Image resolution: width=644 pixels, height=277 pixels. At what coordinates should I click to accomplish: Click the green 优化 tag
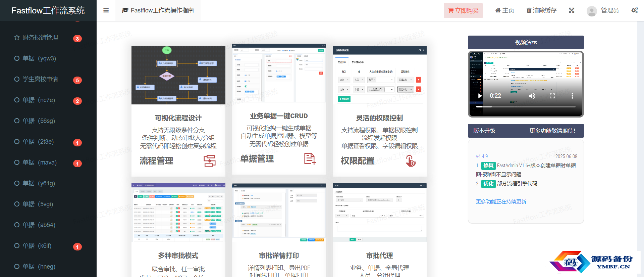[488, 184]
